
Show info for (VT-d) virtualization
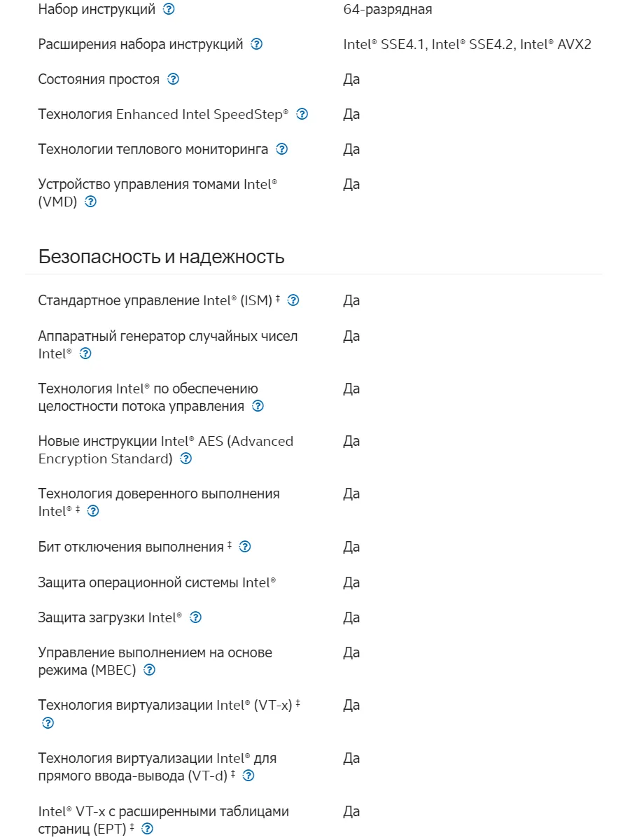click(248, 776)
